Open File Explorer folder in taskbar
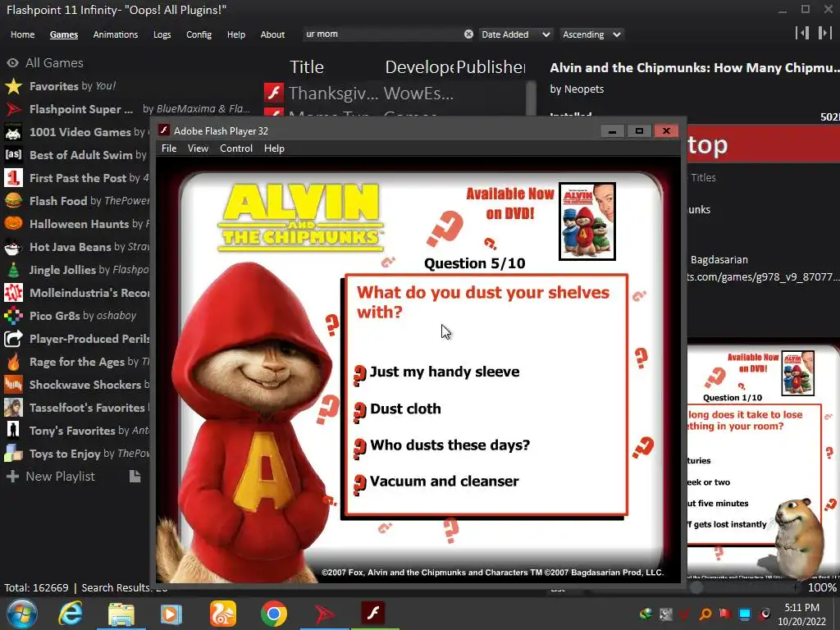The image size is (840, 630). 121,614
